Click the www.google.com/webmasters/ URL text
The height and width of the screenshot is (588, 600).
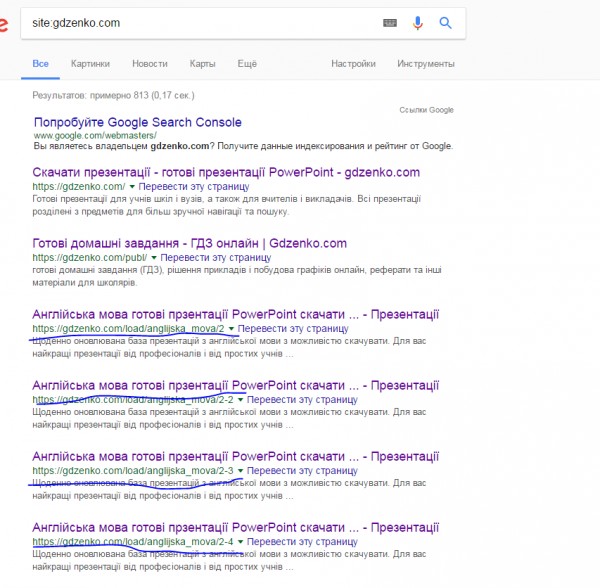click(95, 135)
